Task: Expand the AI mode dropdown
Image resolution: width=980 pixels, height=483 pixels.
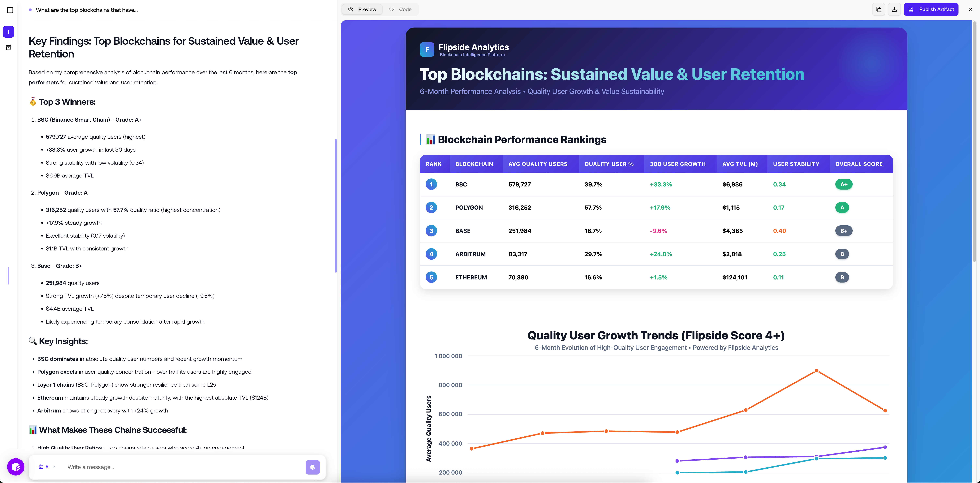Action: click(47, 467)
